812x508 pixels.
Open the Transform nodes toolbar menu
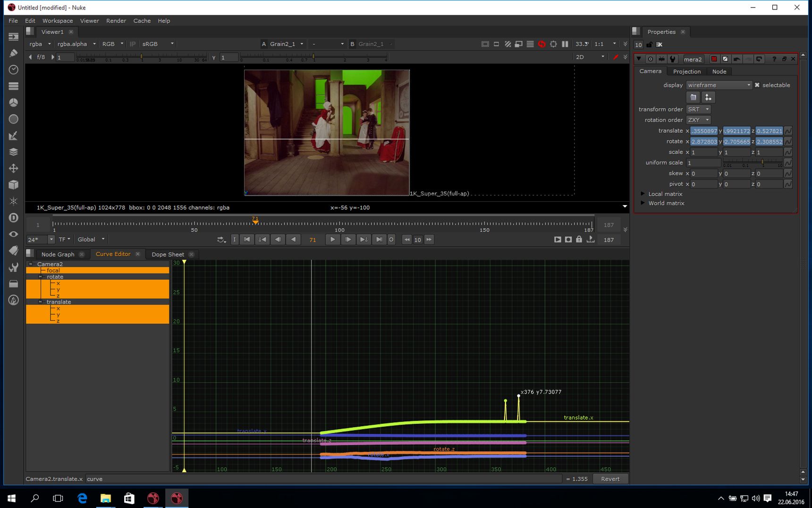click(x=14, y=168)
